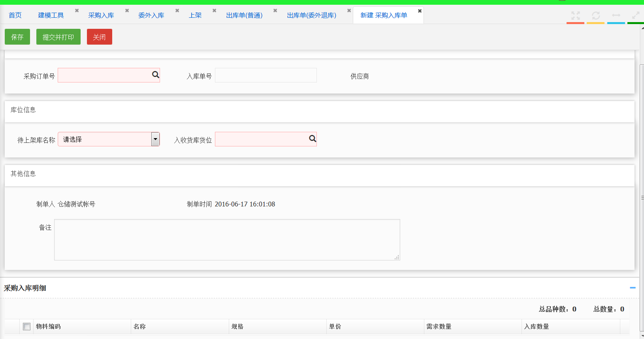Image resolution: width=644 pixels, height=339 pixels.
Task: Collapse the 采购入库明细 section
Action: 633,288
